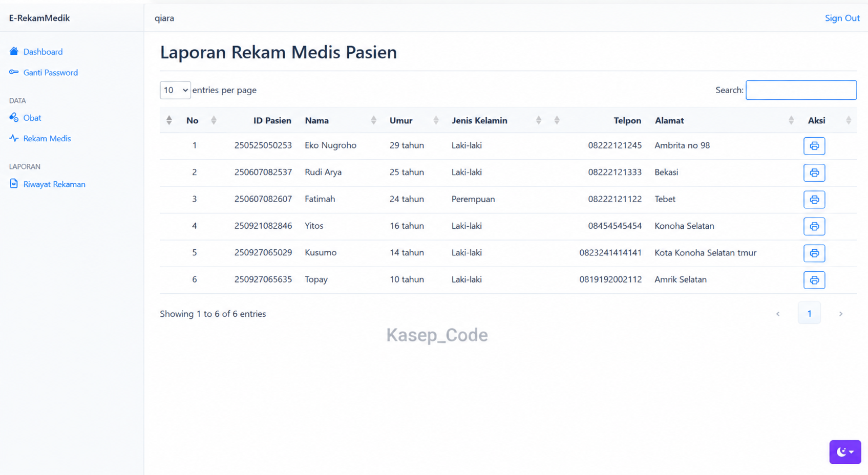868x475 pixels.
Task: Click the E-RekamMedik brand title
Action: click(x=39, y=18)
